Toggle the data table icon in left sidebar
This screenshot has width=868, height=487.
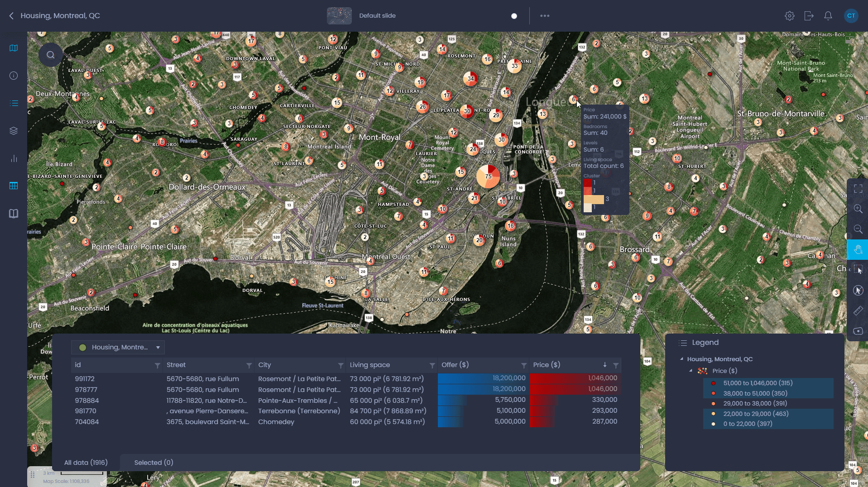click(14, 186)
